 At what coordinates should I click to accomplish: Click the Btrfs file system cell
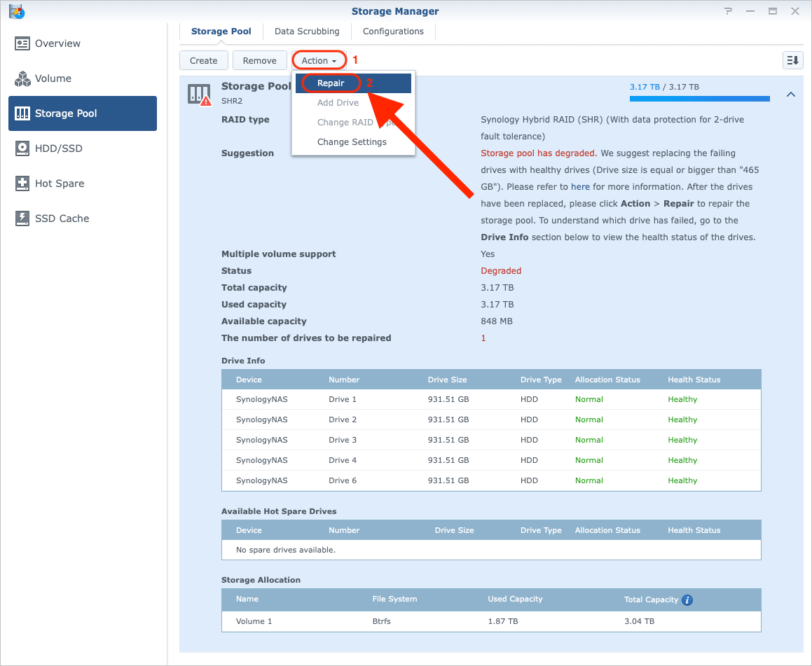(x=381, y=621)
